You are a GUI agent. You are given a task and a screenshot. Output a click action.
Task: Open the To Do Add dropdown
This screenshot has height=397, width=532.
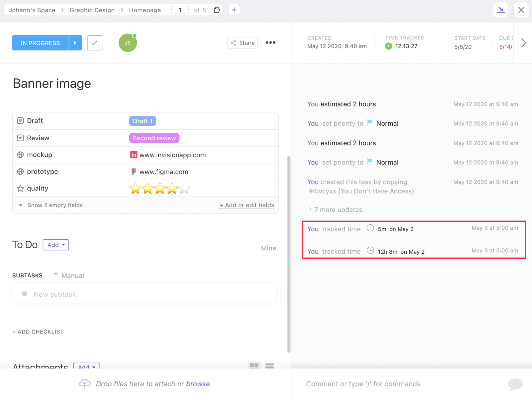[x=56, y=245]
